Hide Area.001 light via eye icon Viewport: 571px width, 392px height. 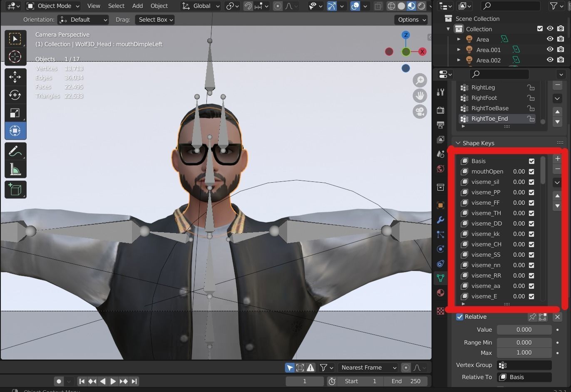[x=550, y=50]
